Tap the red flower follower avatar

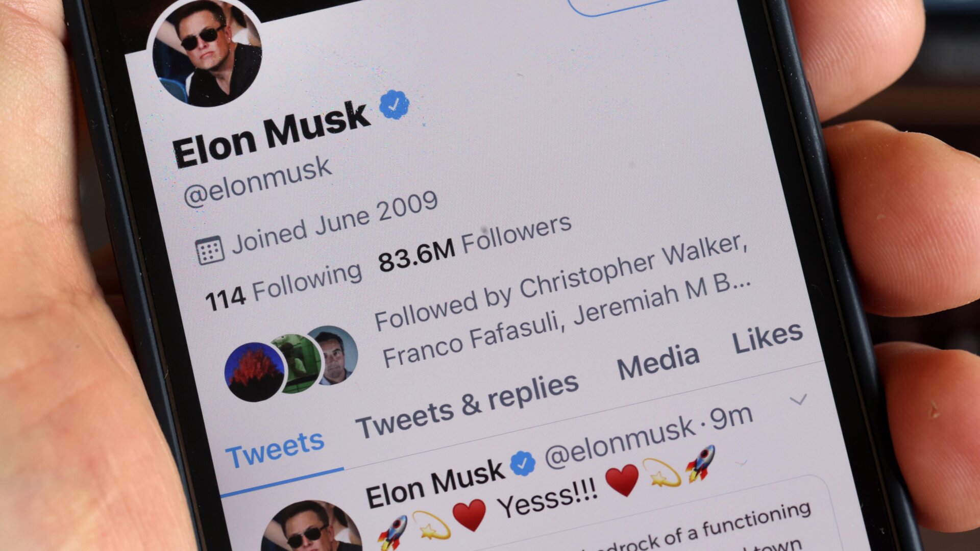[x=254, y=372]
